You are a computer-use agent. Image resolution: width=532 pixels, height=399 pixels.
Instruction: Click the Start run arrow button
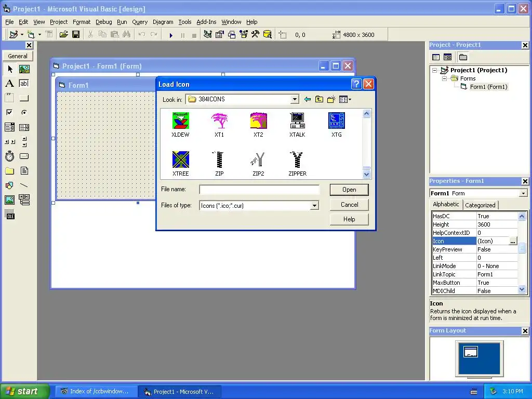[171, 35]
